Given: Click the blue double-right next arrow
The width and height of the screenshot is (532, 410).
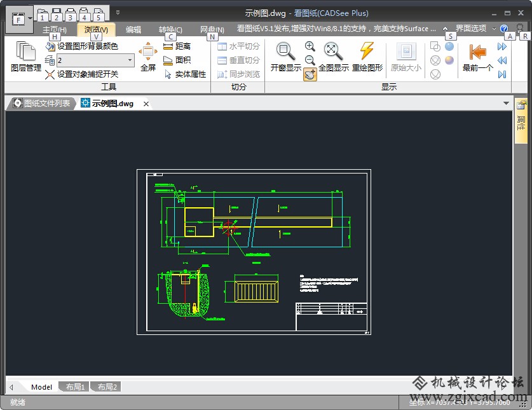Looking at the screenshot, I should click(x=501, y=46).
